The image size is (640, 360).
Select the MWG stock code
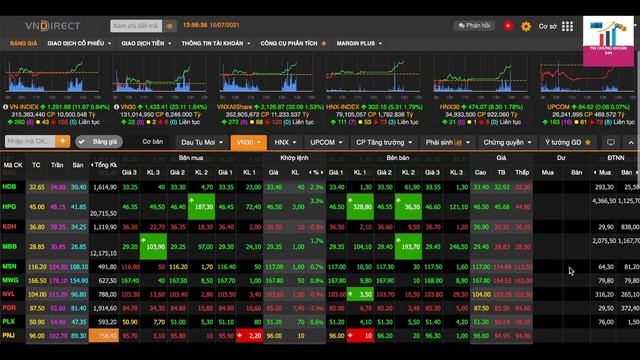coord(10,280)
